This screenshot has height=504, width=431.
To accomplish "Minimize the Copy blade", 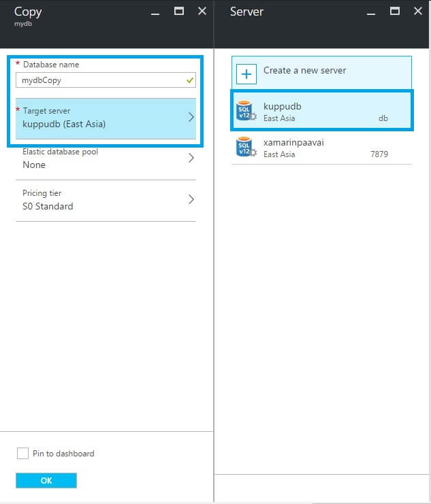I will (157, 12).
